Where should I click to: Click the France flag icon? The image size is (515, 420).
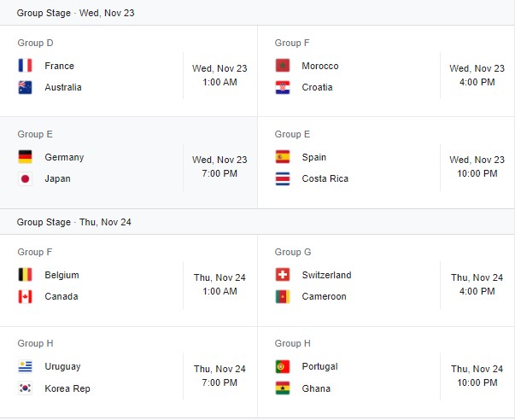(x=25, y=66)
